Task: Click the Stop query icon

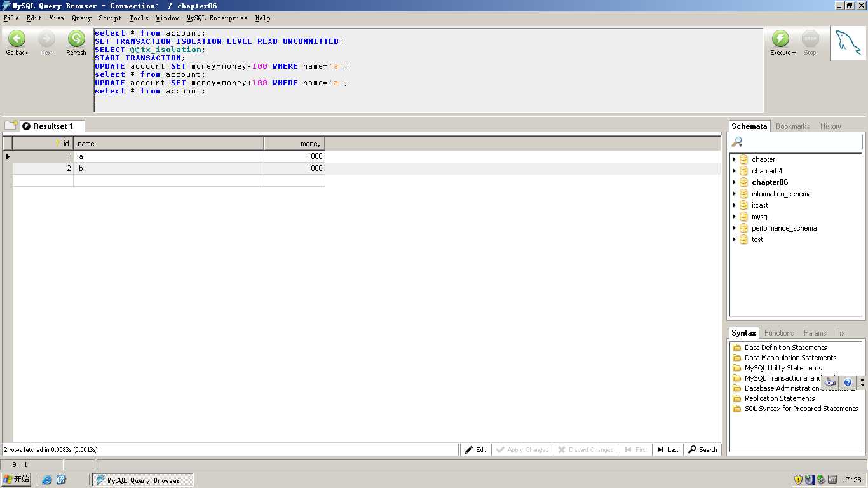Action: [810, 39]
